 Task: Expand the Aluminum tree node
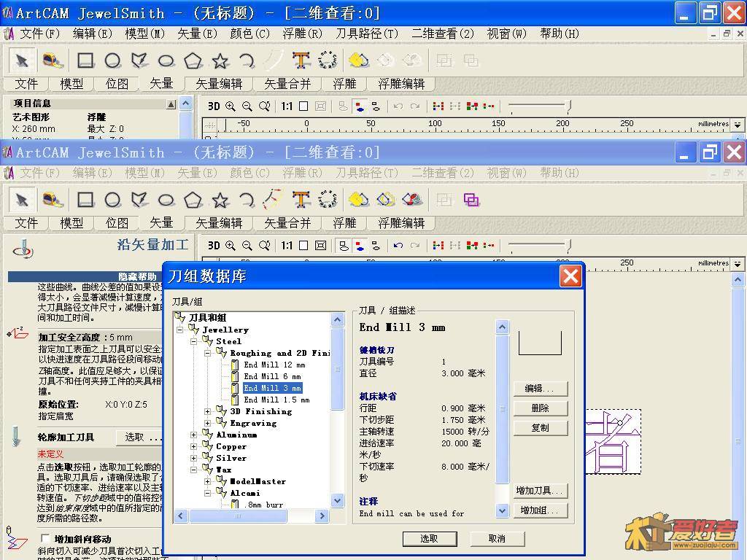point(193,435)
